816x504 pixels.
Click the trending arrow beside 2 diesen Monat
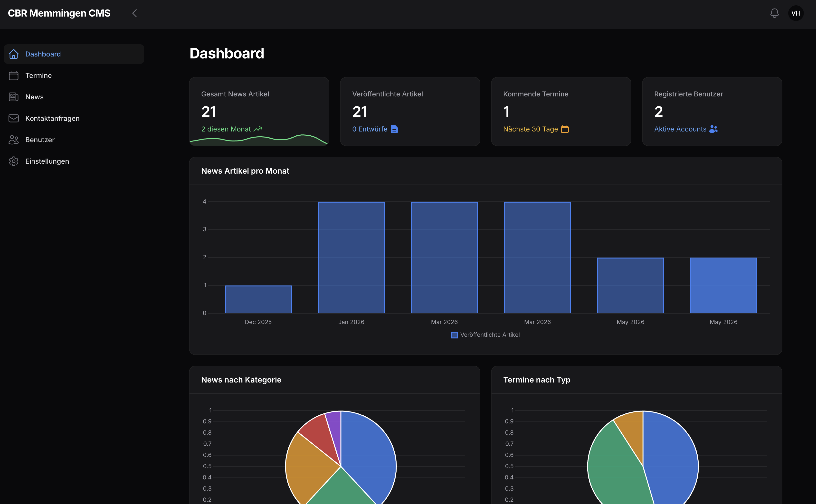point(258,129)
